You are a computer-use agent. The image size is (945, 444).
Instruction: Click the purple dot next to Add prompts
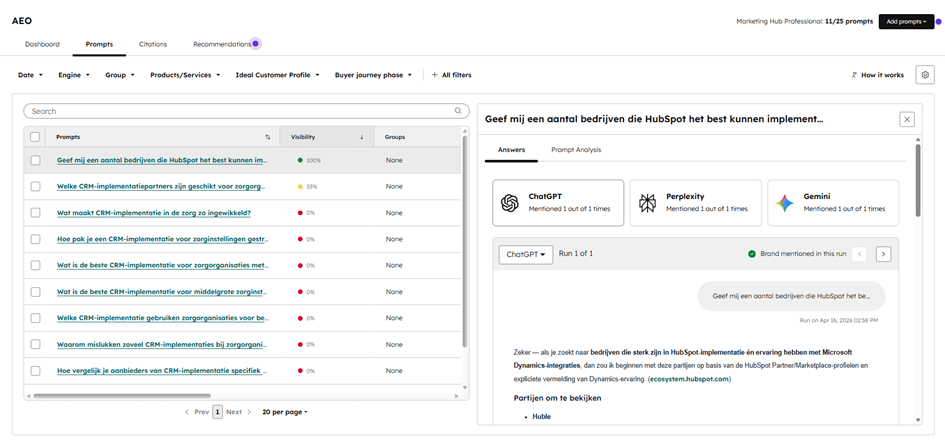tap(938, 21)
